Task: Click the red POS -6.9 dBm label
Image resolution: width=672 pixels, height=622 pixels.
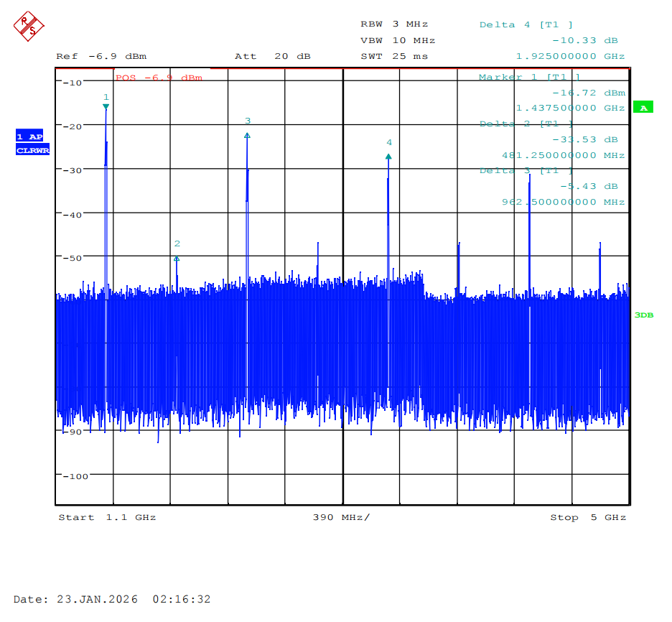Action: [159, 78]
